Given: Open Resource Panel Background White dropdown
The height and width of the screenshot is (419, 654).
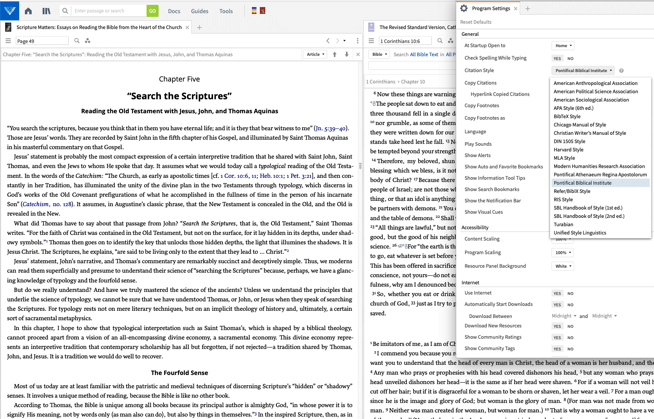Looking at the screenshot, I should pyautogui.click(x=563, y=266).
